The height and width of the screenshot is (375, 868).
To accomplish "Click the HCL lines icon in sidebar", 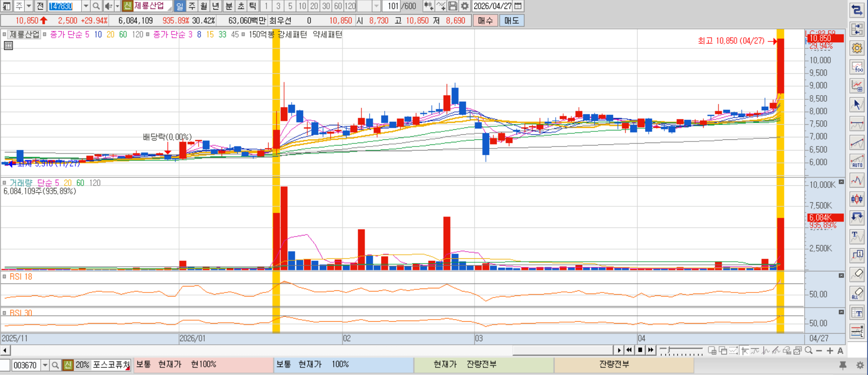I will point(857,331).
